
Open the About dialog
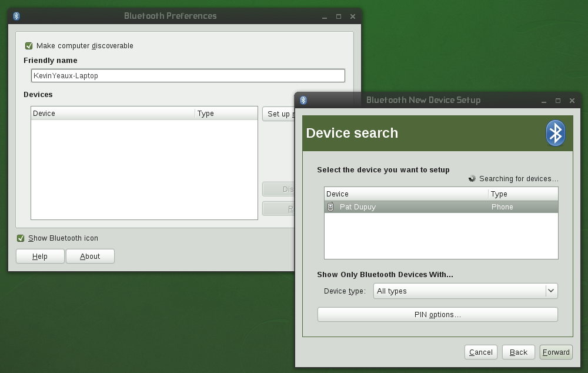tap(90, 257)
